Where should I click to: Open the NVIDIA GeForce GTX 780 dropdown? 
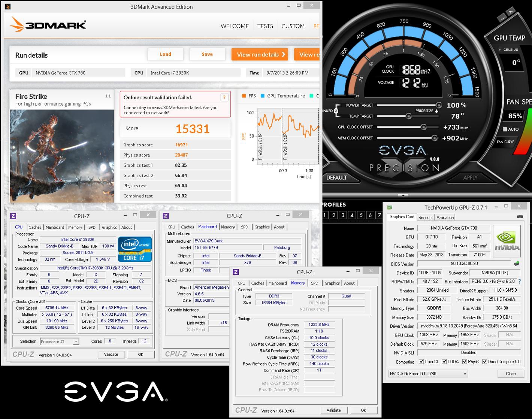click(428, 373)
